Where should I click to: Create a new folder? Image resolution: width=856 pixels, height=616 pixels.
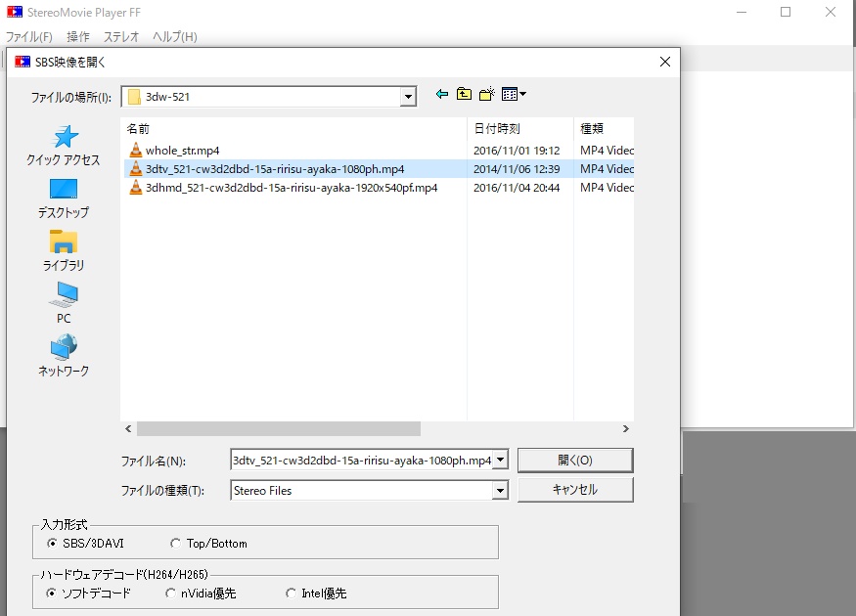487,94
